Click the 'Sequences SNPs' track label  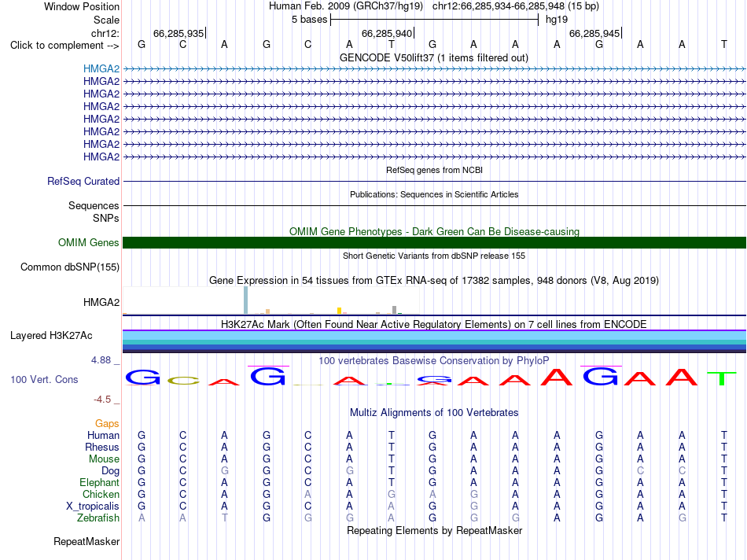(x=94, y=212)
